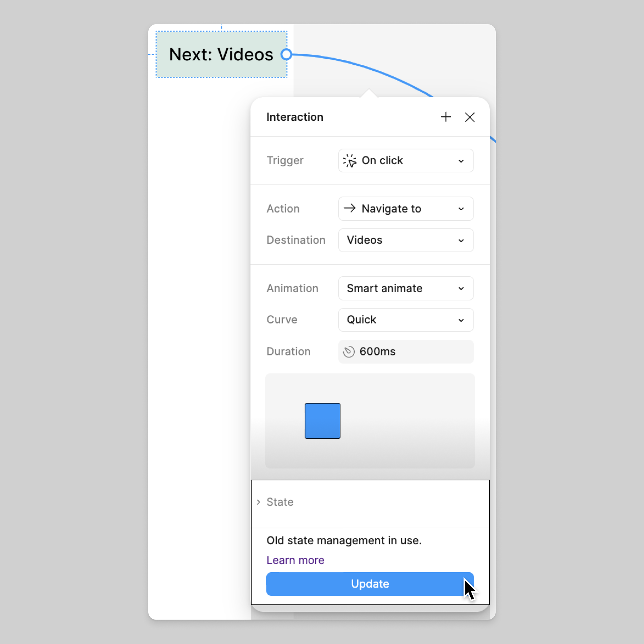
Task: Click the State section label
Action: [x=280, y=502]
